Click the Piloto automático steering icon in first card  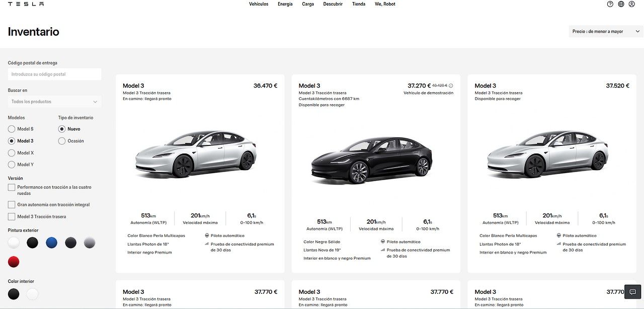pos(207,236)
